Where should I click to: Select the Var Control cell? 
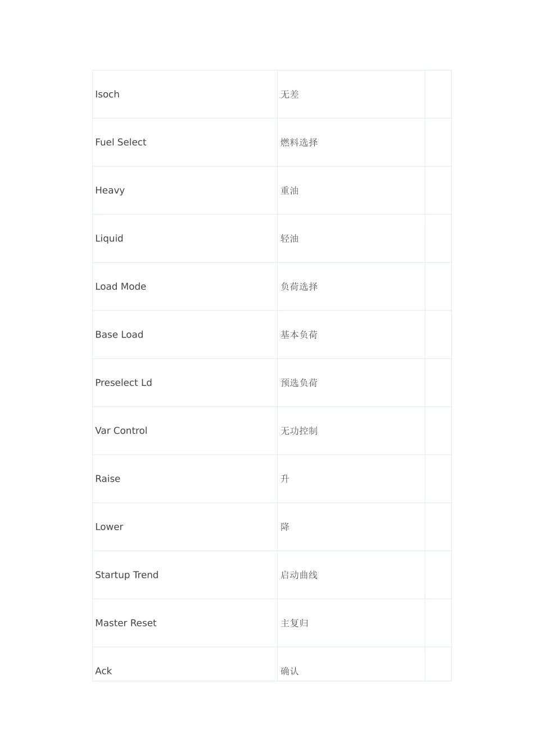point(184,430)
